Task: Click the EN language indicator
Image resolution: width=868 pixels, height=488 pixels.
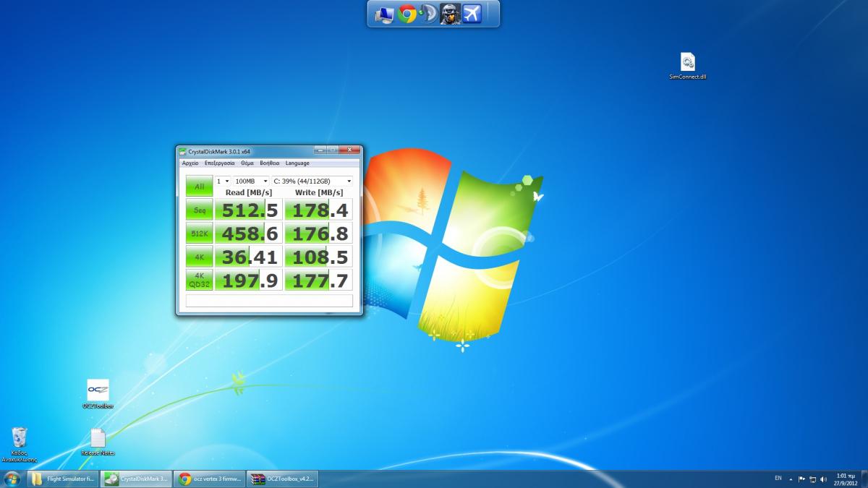Action: pos(778,479)
